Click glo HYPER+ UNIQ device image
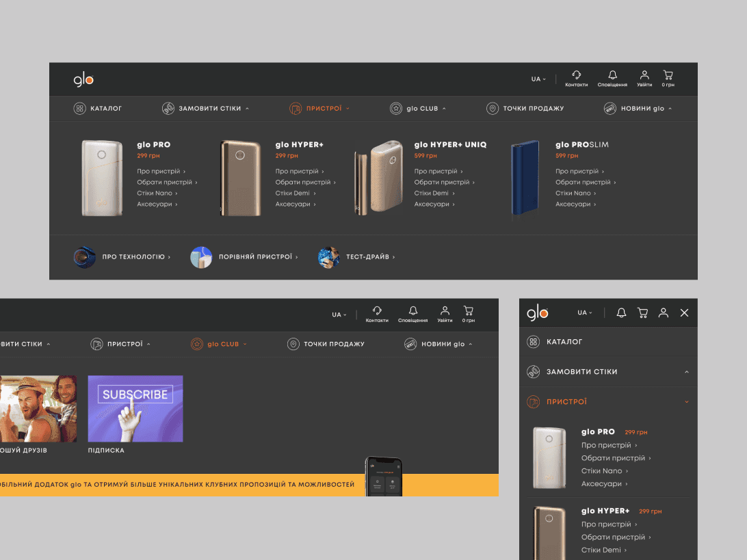This screenshot has height=560, width=747. point(379,177)
